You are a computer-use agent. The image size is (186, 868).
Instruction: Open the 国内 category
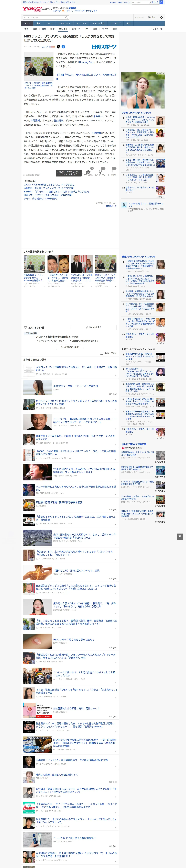click(35, 29)
